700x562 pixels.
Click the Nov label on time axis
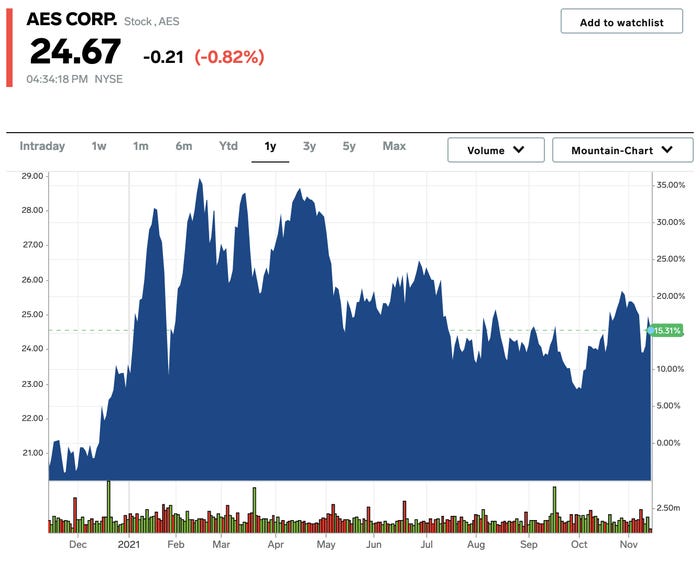pyautogui.click(x=629, y=545)
